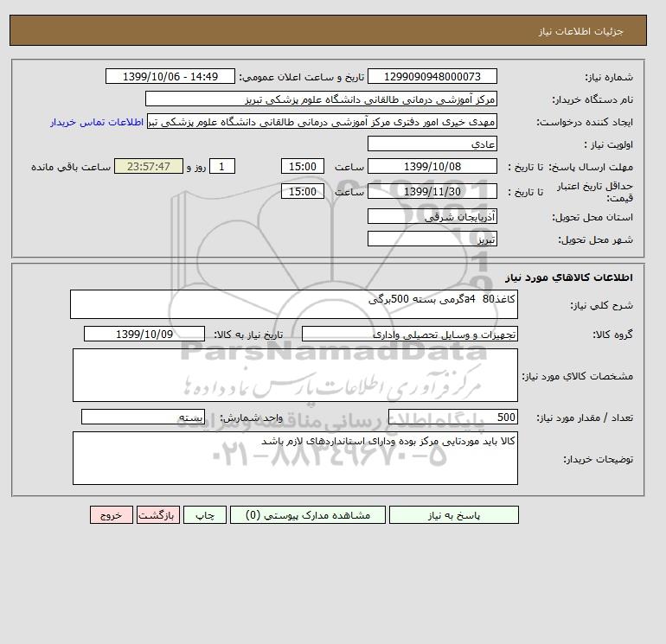Click quantity field showing 500
This screenshot has width=666, height=644.
click(x=452, y=417)
